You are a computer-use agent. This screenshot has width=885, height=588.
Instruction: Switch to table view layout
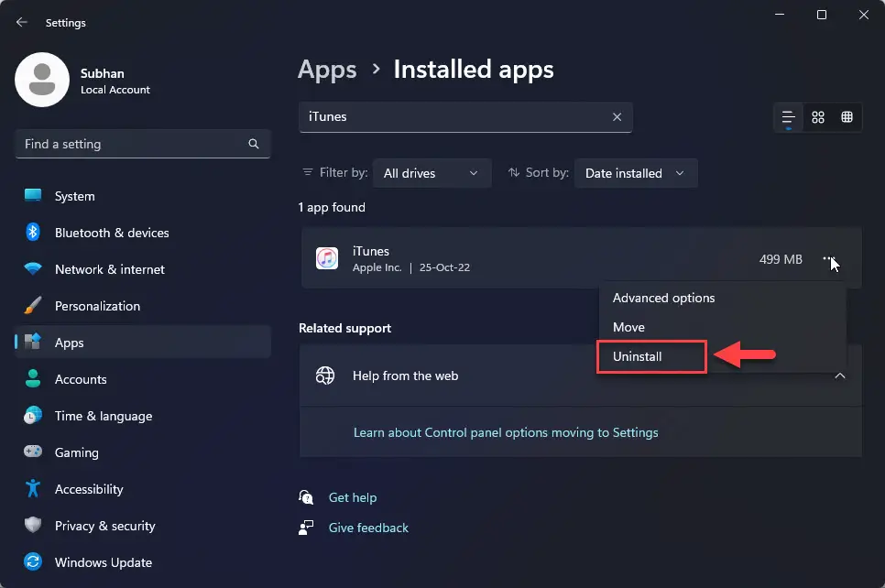coord(847,117)
